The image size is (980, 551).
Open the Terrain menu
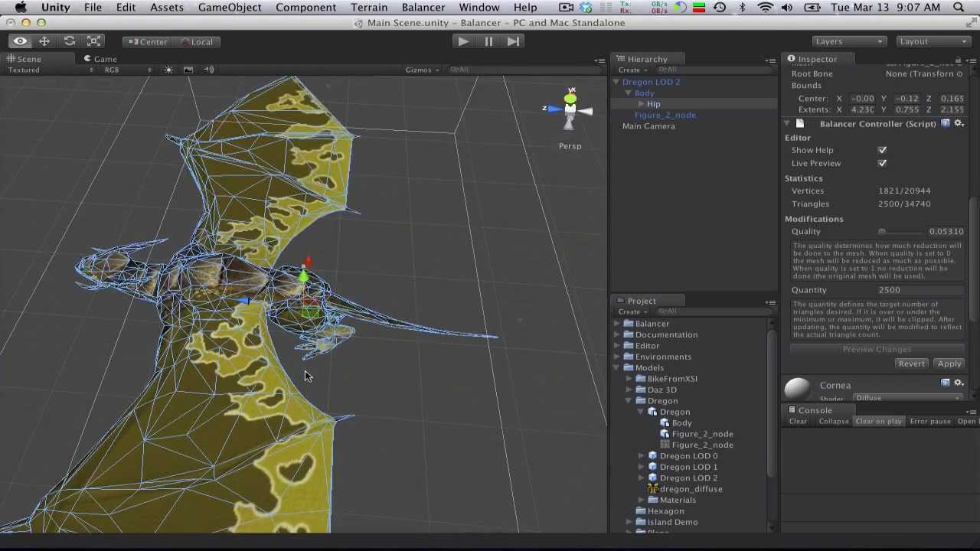point(369,8)
